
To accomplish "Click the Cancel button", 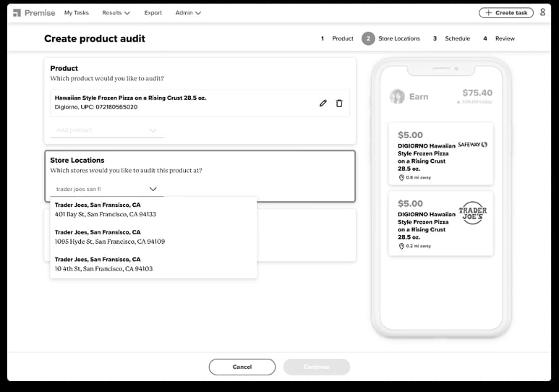I will point(242,367).
